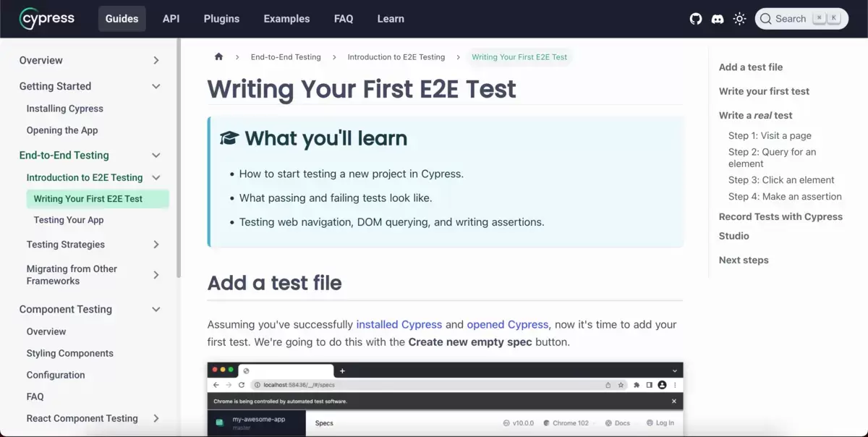This screenshot has height=437, width=868.
Task: Click the 'Writing Your First E2E Test' breadcrumb
Action: (x=519, y=57)
